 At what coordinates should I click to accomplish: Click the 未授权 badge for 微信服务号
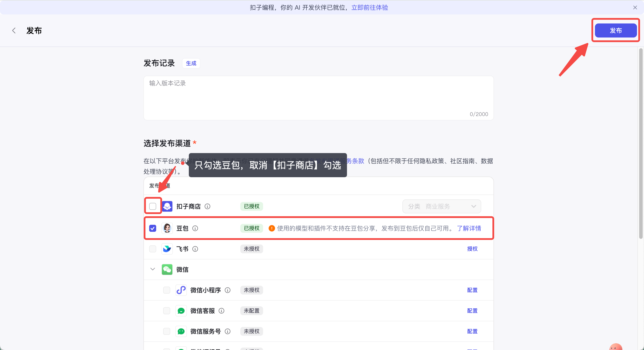251,332
